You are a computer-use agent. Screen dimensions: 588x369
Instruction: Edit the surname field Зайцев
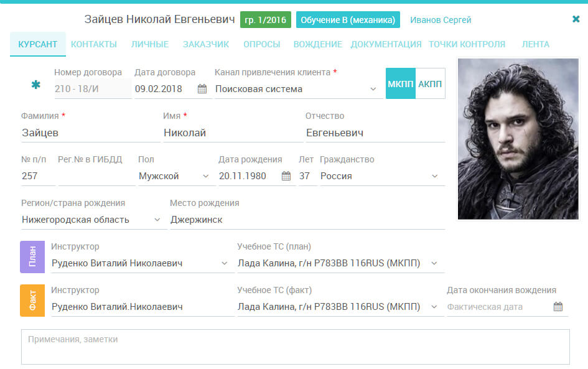91,133
